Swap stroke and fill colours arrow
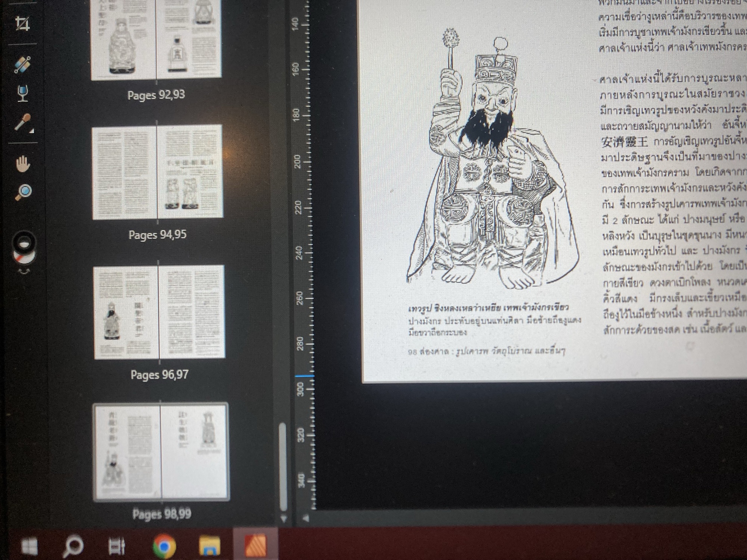The image size is (747, 560). [25, 271]
